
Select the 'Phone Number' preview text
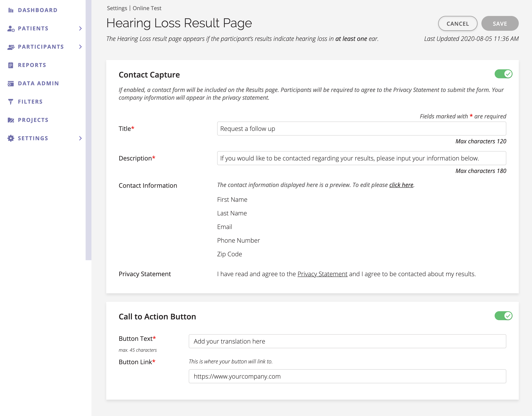click(x=239, y=241)
